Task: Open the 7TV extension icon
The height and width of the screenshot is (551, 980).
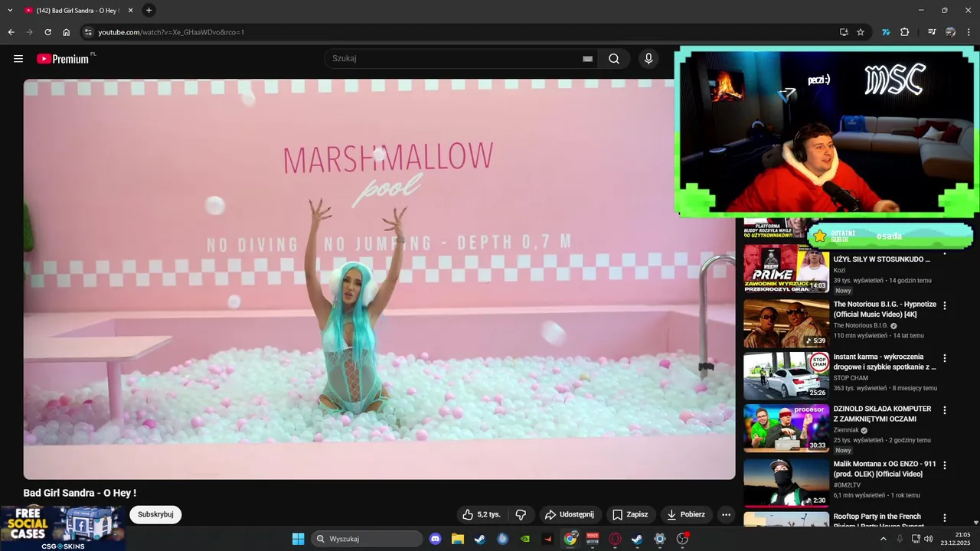Action: click(886, 32)
